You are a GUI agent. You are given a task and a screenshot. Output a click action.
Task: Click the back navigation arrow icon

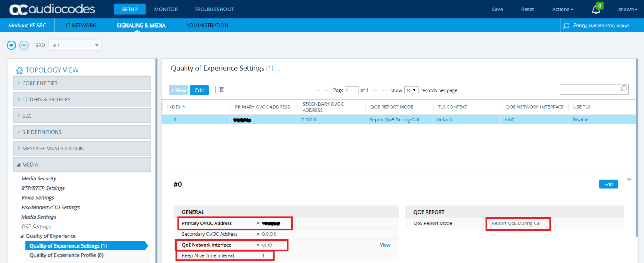(11, 45)
